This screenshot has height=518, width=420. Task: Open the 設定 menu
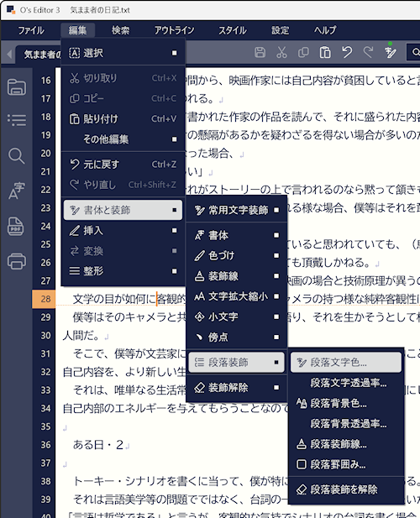coord(281,30)
